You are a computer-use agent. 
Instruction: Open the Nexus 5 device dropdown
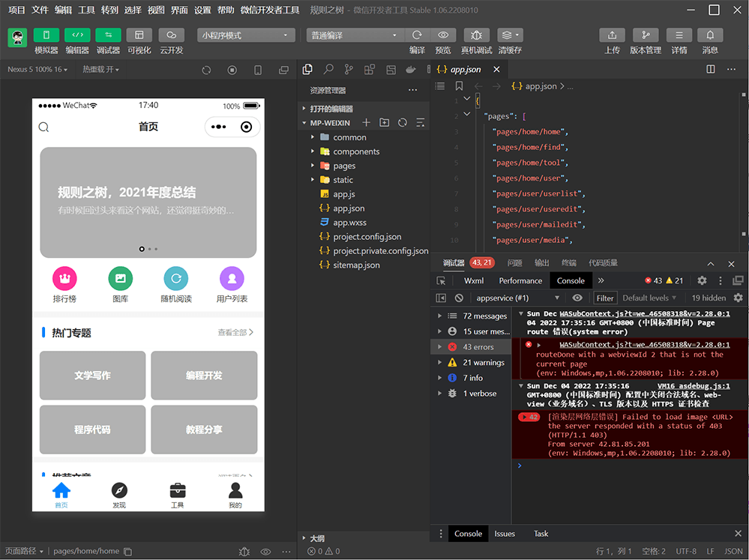point(37,69)
